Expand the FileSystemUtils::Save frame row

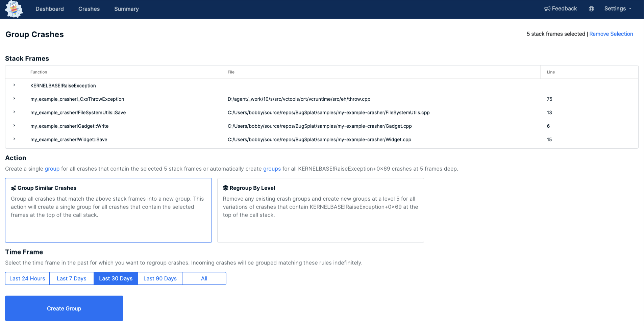click(14, 112)
